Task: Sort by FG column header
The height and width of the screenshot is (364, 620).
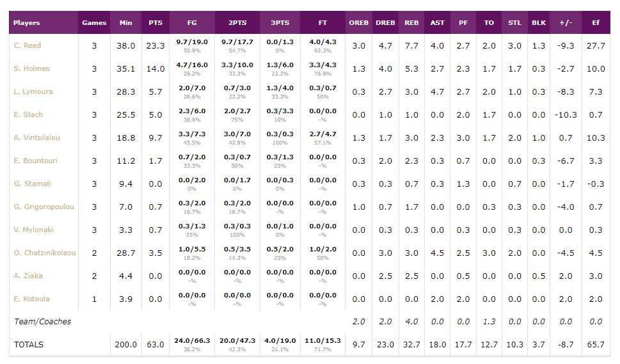Action: [192, 22]
